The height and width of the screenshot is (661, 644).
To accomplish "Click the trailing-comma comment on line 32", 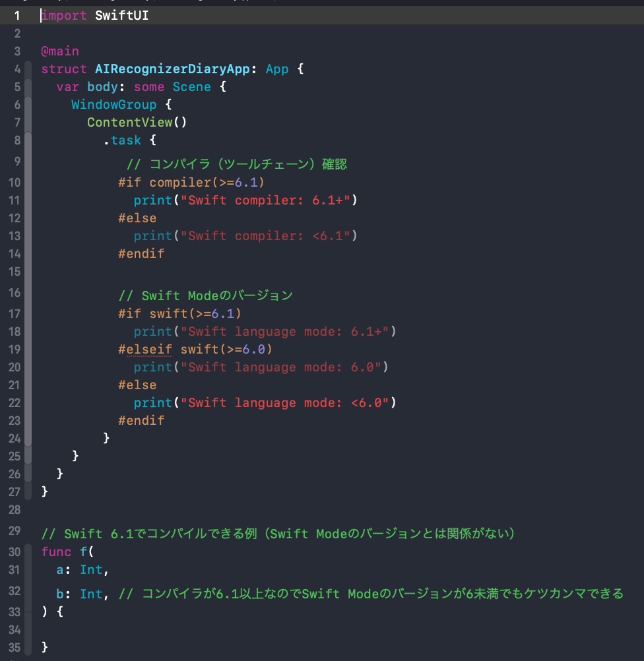I will (x=371, y=594).
